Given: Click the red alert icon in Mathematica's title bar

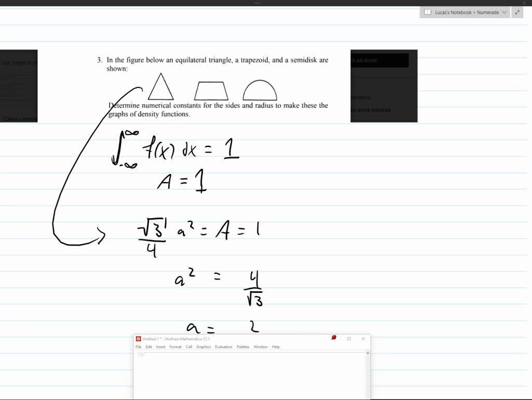Looking at the screenshot, I should coord(334,337).
